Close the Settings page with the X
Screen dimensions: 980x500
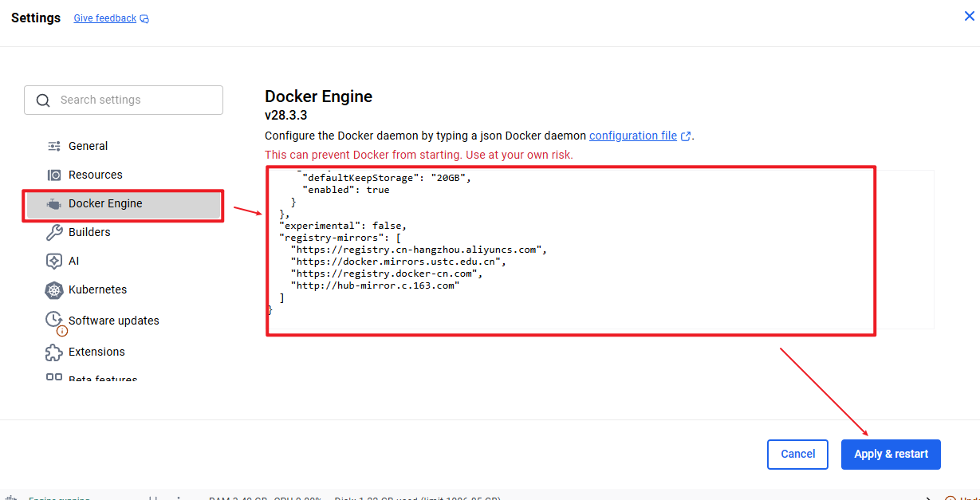point(970,16)
